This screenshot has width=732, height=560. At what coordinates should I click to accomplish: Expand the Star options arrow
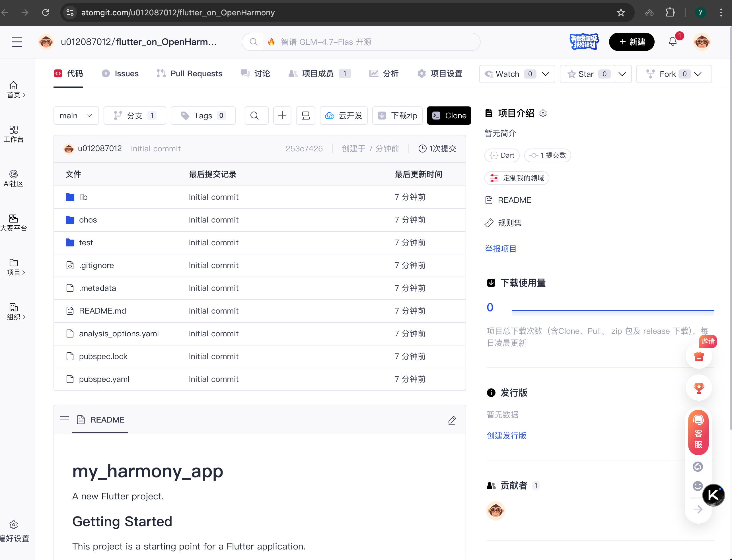point(622,74)
